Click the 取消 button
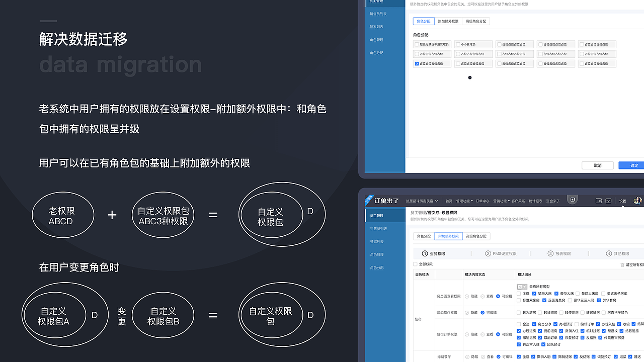 point(598,165)
